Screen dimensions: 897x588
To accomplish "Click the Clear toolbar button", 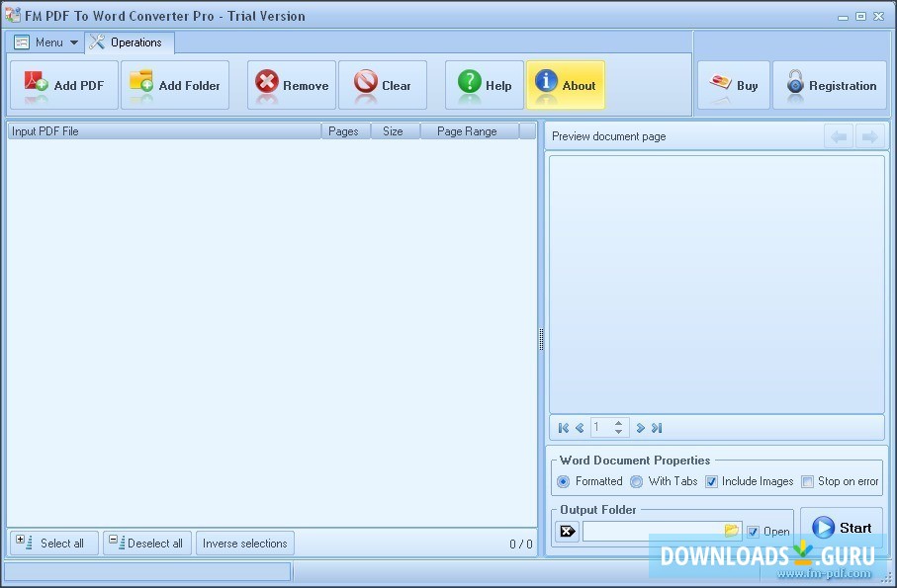I will point(383,85).
